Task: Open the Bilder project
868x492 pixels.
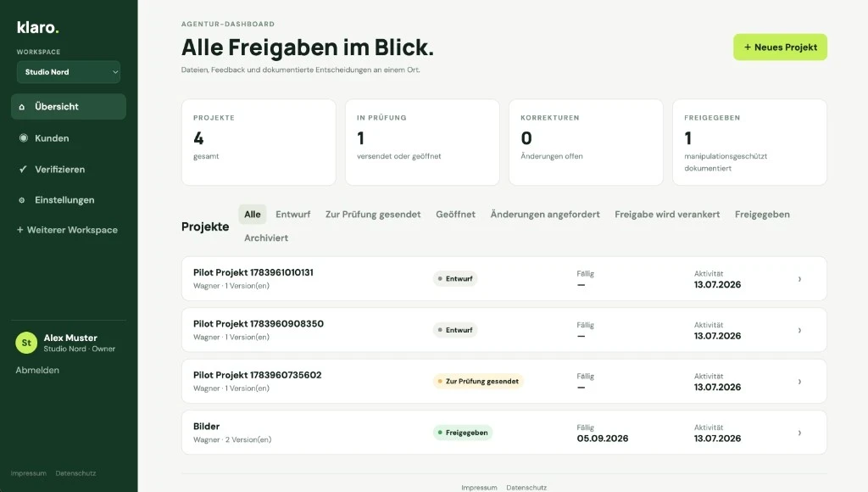Action: click(504, 433)
